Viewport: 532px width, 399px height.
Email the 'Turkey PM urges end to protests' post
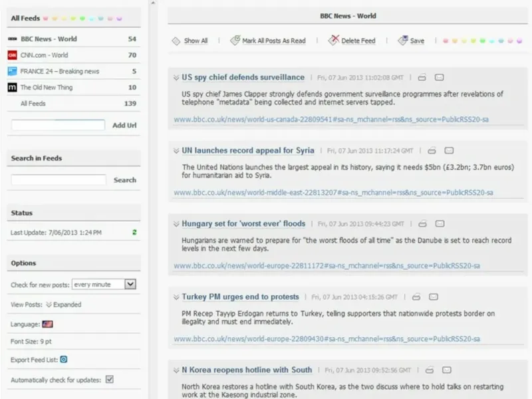(434, 297)
